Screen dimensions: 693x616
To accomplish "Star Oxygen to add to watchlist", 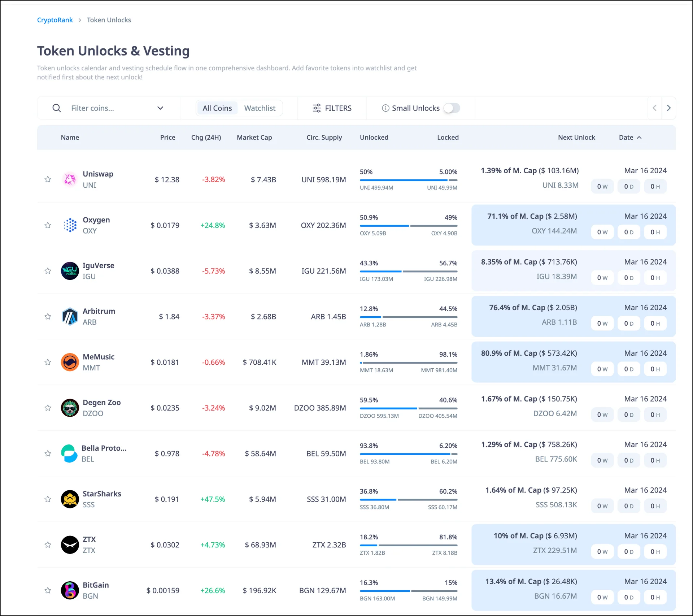I will 48,225.
